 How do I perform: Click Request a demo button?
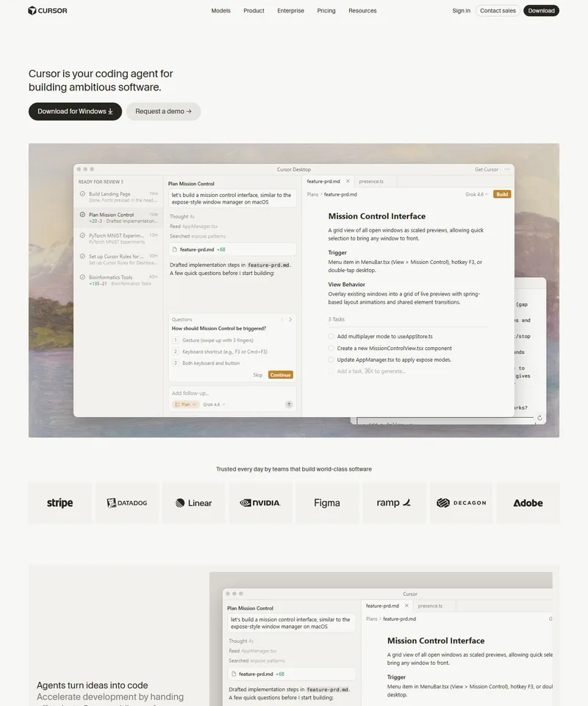[163, 111]
